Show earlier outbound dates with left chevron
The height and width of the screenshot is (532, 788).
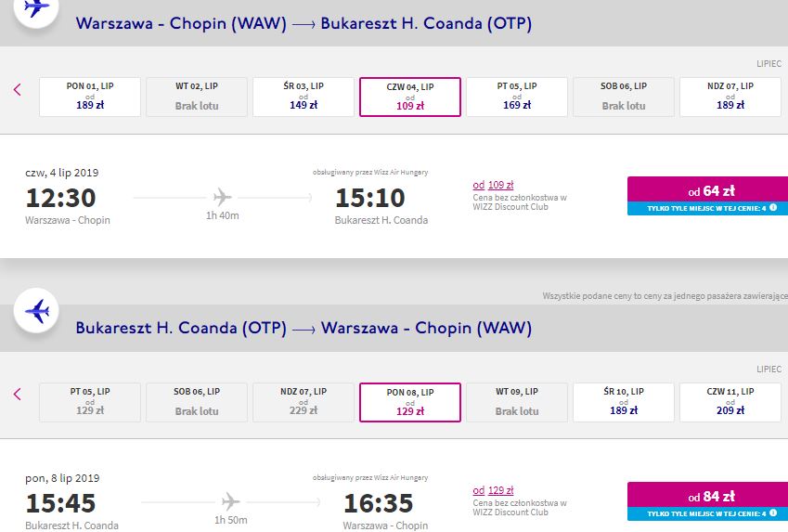(x=18, y=90)
